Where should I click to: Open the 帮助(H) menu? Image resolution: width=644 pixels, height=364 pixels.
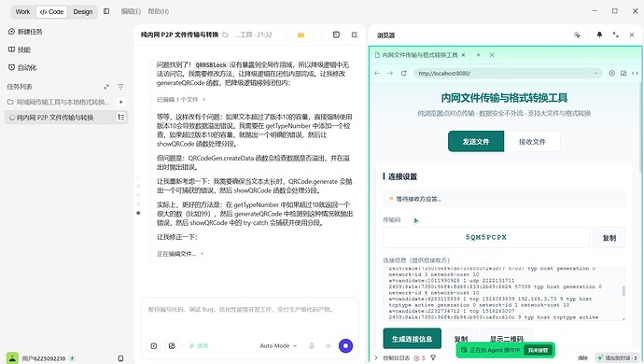point(158,11)
